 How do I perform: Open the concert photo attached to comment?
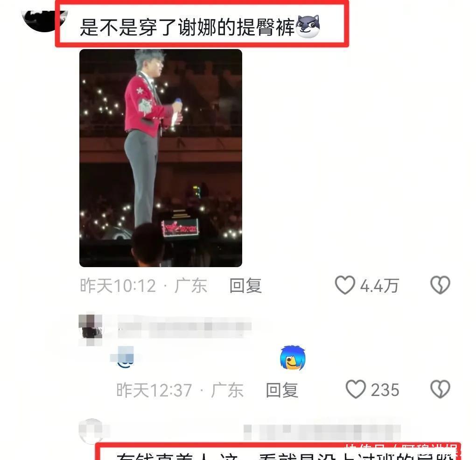(161, 158)
